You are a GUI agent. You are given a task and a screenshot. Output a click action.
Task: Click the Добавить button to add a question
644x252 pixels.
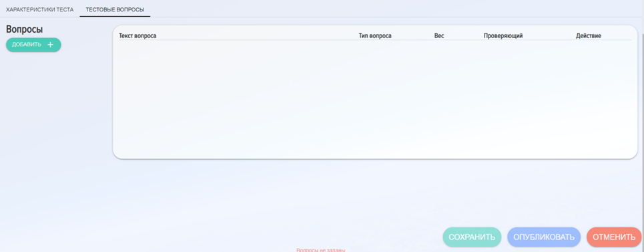(x=33, y=45)
